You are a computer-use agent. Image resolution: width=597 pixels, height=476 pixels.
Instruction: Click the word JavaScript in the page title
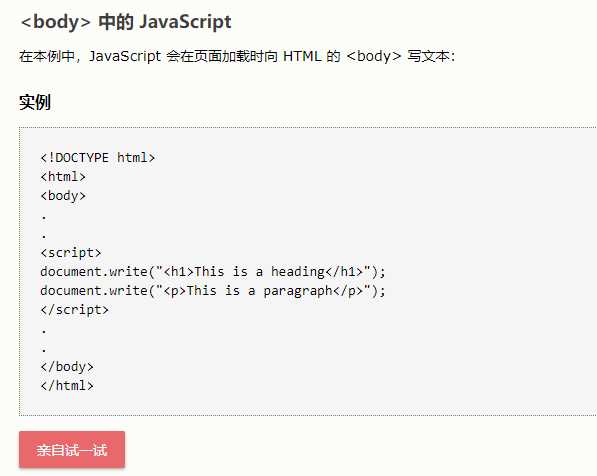[x=185, y=22]
